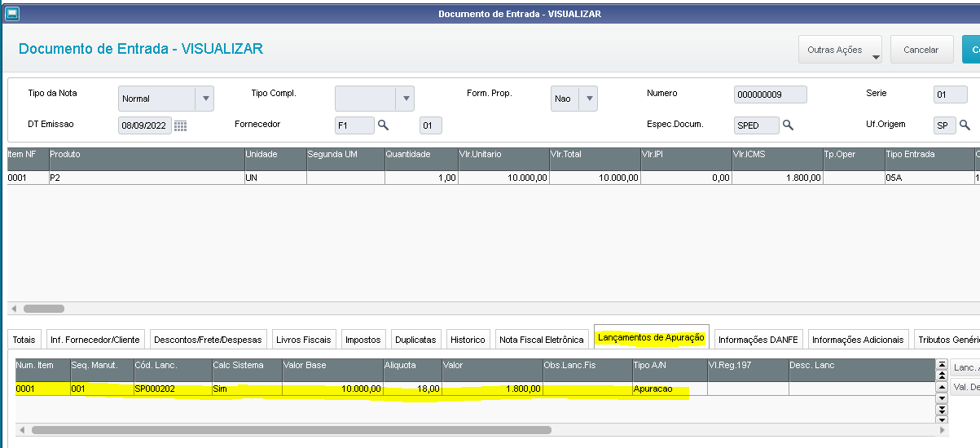Image resolution: width=980 pixels, height=448 pixels.
Task: Open the Informações Adicionais tab
Action: point(858,340)
